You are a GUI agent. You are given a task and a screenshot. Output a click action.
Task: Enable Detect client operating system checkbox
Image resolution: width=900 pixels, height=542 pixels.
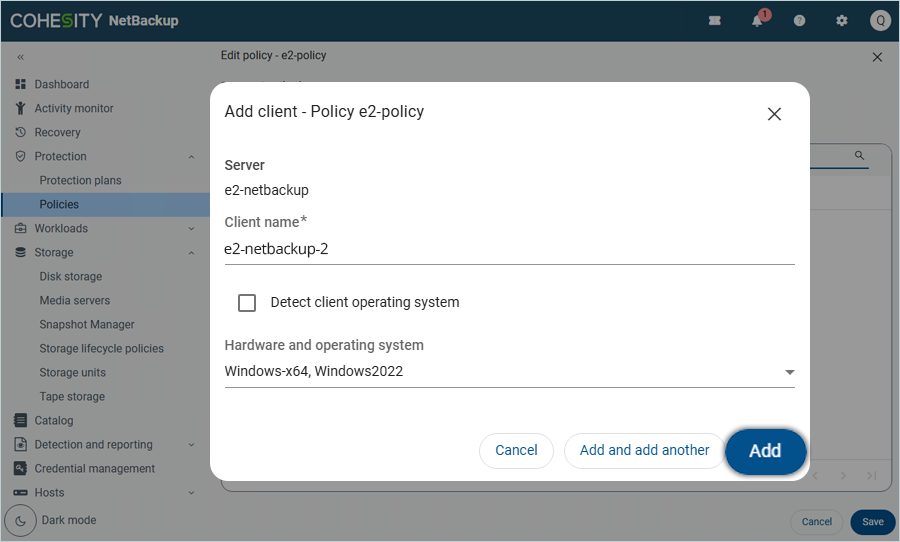click(247, 302)
